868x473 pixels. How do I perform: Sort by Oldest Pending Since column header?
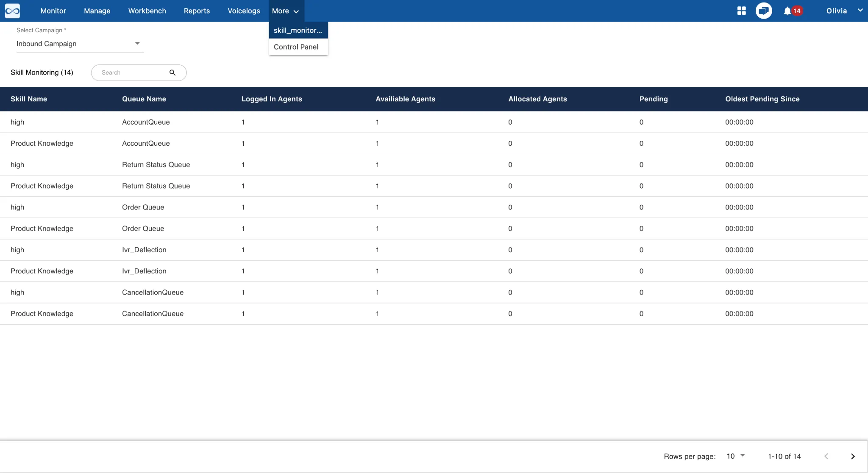point(762,99)
